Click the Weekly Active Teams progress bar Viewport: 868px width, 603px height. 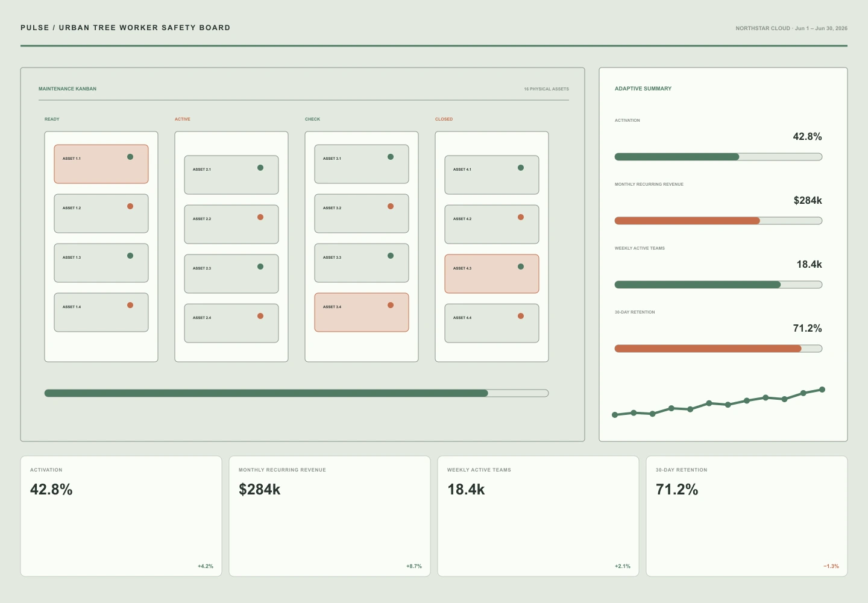tap(719, 285)
